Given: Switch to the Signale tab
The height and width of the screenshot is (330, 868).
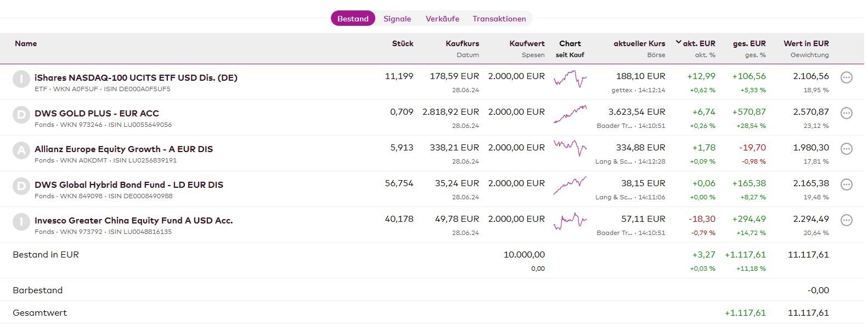Looking at the screenshot, I should [x=397, y=19].
